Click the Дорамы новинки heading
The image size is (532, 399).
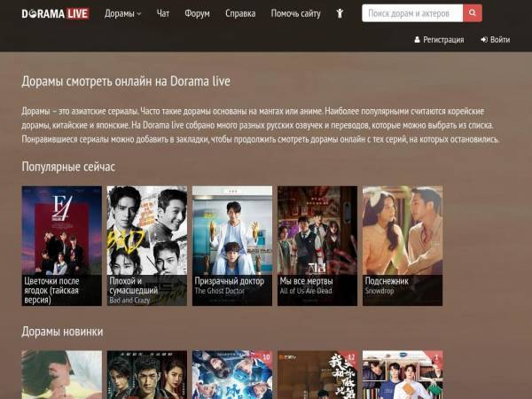62,332
